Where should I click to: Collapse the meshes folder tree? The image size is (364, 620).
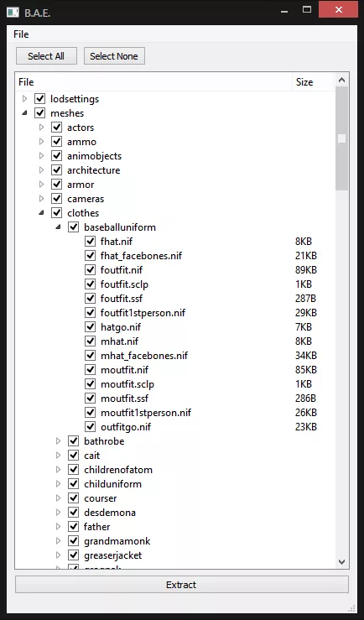(x=24, y=113)
